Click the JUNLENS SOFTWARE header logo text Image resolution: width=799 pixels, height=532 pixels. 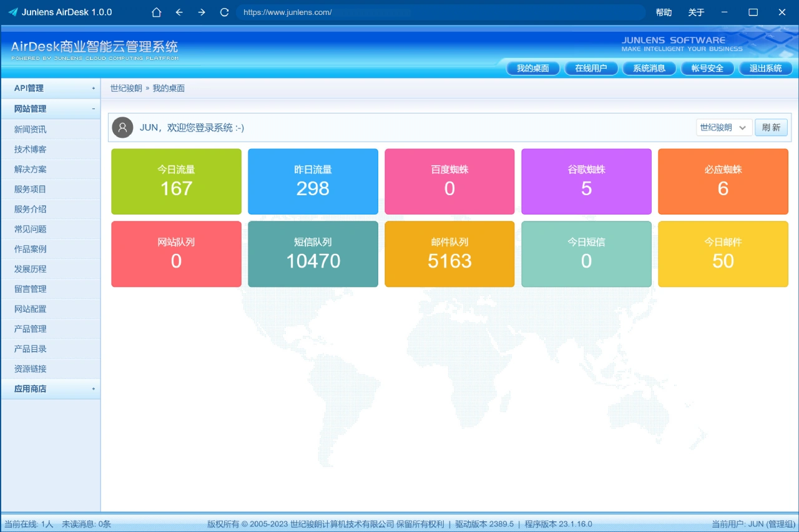(x=674, y=40)
